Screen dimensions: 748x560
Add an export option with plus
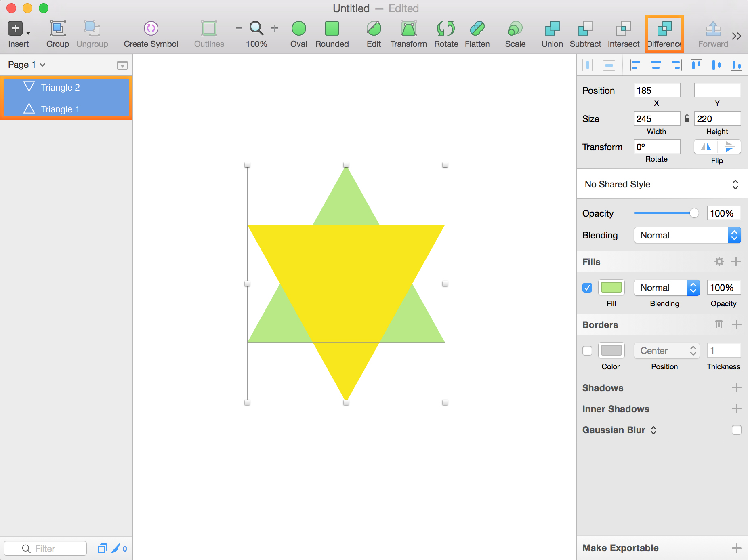tap(736, 548)
